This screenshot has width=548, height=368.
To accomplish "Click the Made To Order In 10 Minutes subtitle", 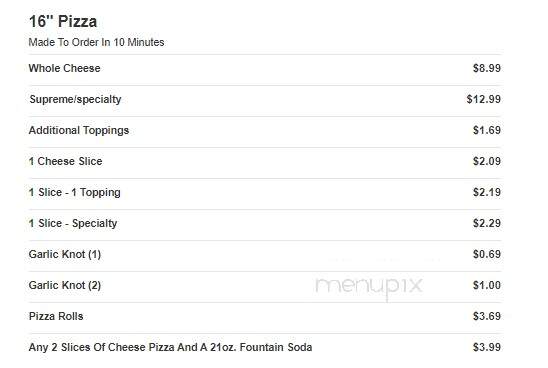I will tap(96, 42).
